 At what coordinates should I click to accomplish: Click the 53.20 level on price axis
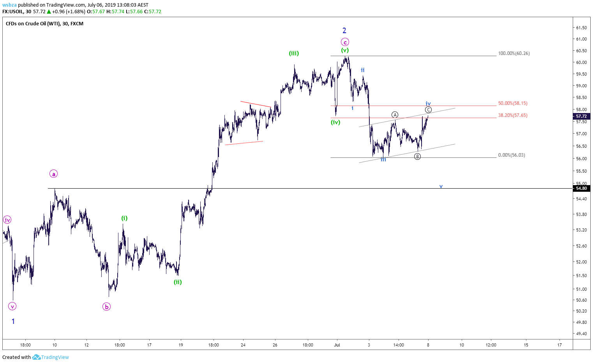click(x=581, y=230)
